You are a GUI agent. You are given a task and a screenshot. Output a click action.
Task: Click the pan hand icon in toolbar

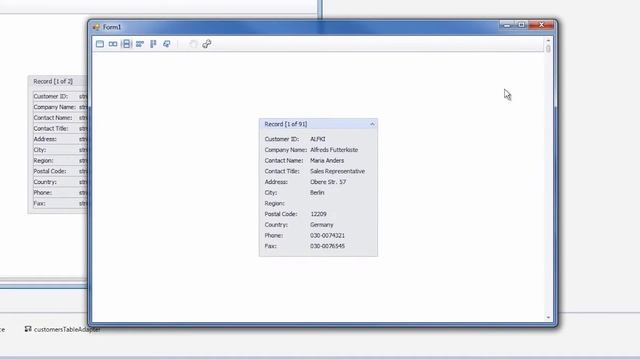point(193,44)
